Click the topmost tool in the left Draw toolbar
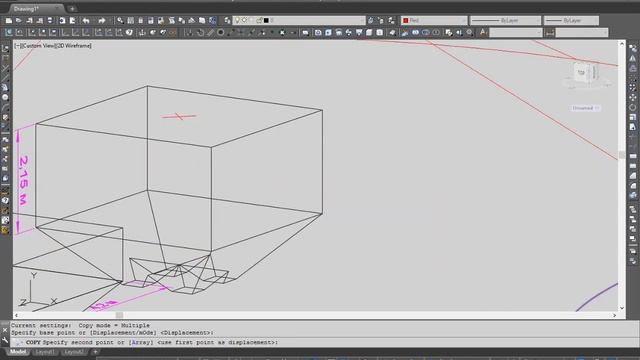 [x=5, y=49]
